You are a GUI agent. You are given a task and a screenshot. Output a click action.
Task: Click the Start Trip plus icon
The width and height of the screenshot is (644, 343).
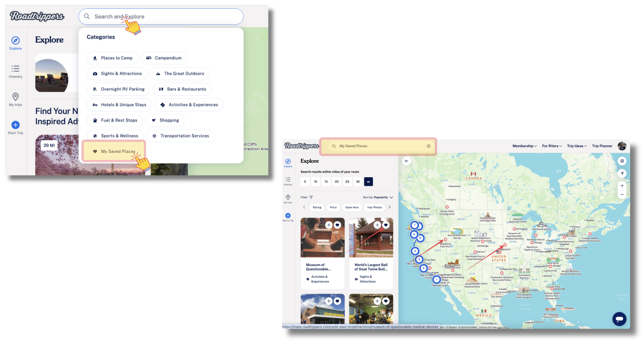point(16,125)
